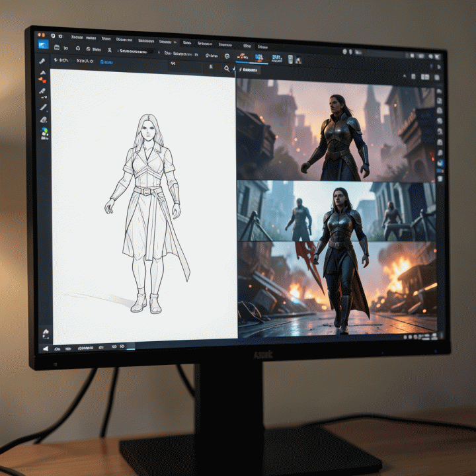The width and height of the screenshot is (476, 476).
Task: Select the orange shape tool in left toolbar
Action: point(42,80)
